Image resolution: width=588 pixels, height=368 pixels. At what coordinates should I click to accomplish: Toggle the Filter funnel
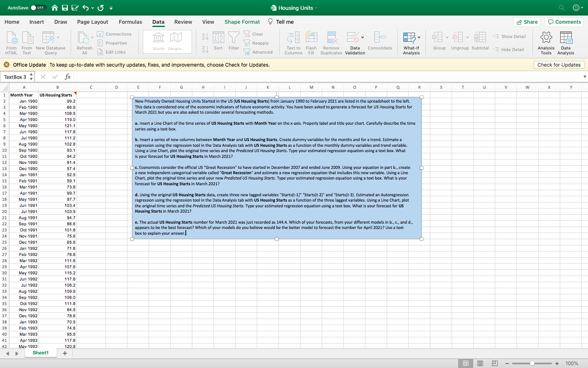(x=234, y=41)
